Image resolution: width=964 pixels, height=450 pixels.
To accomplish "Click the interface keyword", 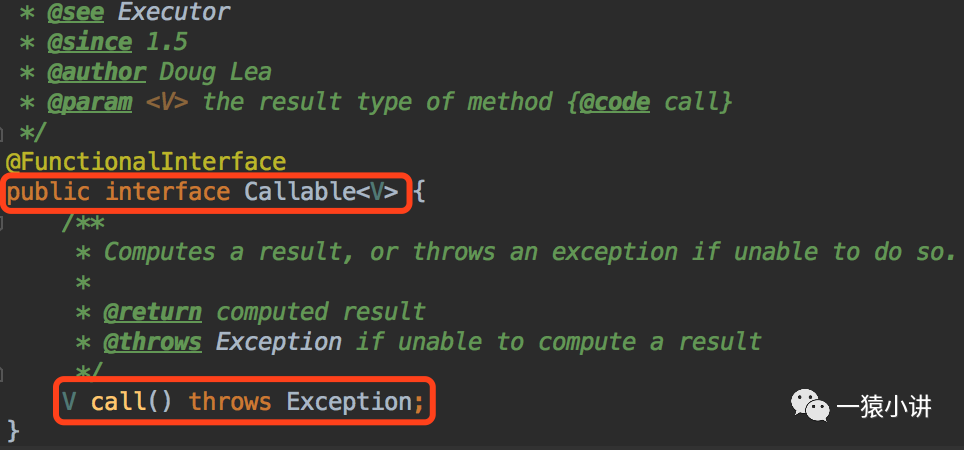I will click(x=167, y=191).
